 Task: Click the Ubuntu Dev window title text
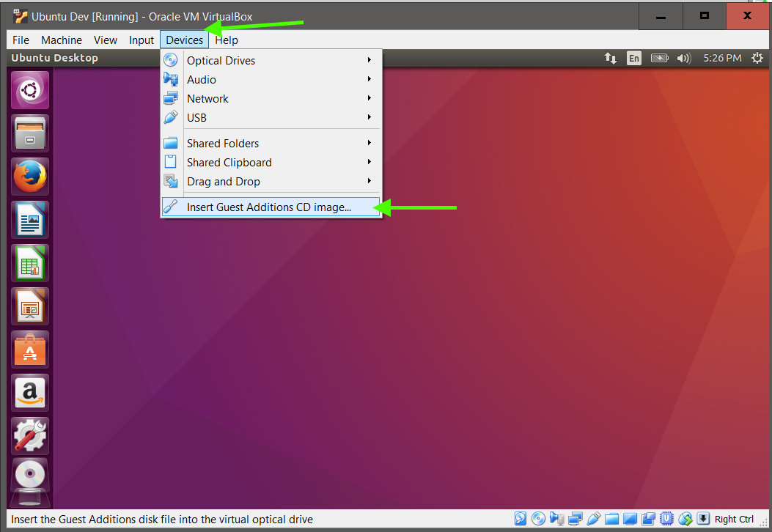tap(141, 17)
